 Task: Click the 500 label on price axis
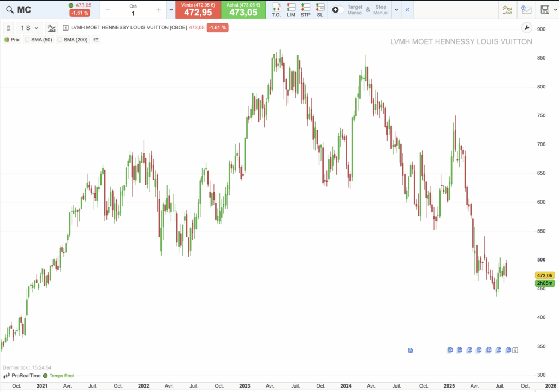click(541, 260)
